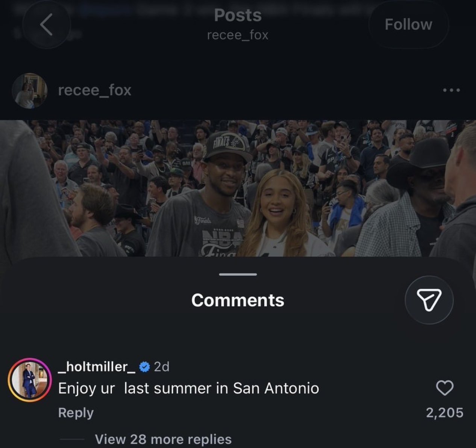
Task: Open the verified badge next to _holtmiller_
Action: coord(144,367)
